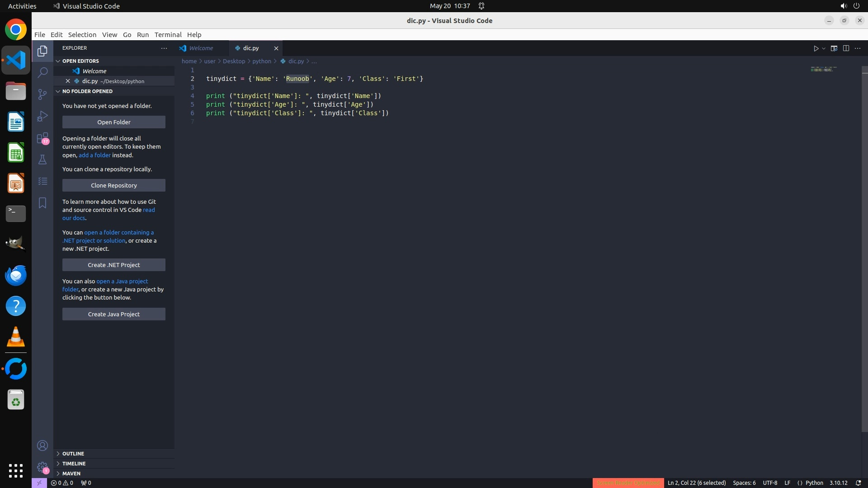Follow the 'add a folder' link
This screenshot has height=488, width=868.
[94, 155]
